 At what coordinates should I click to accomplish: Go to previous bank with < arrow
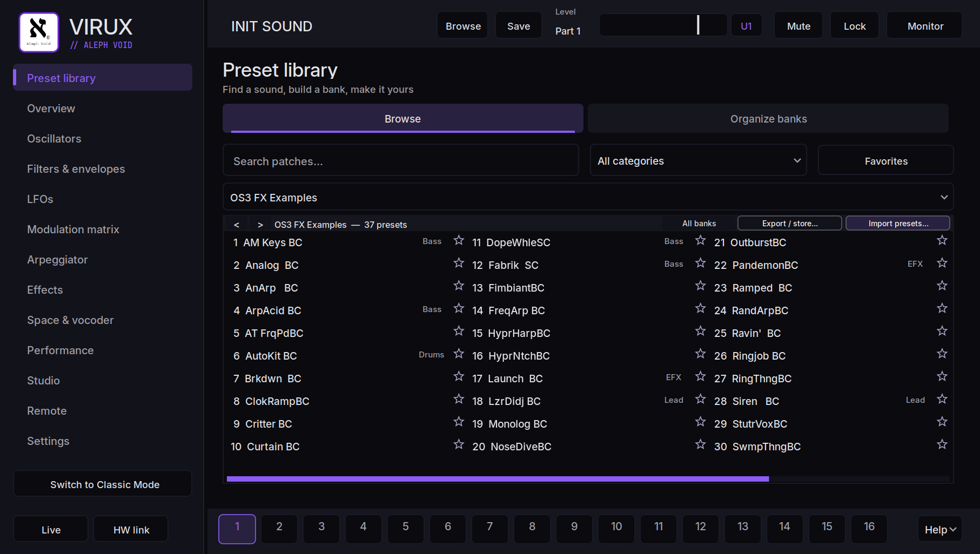(x=237, y=225)
